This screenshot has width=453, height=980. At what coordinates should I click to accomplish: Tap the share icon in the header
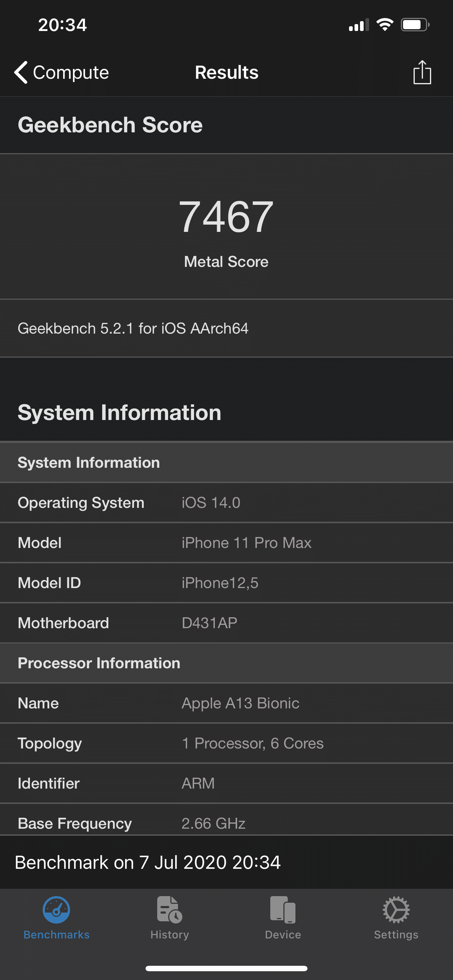(x=422, y=72)
